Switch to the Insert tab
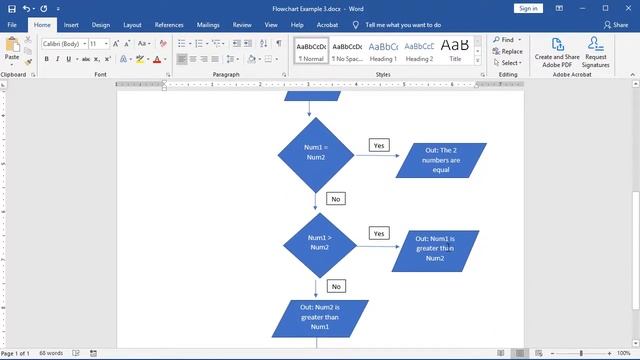Screen dimensions: 640x360 [71, 25]
